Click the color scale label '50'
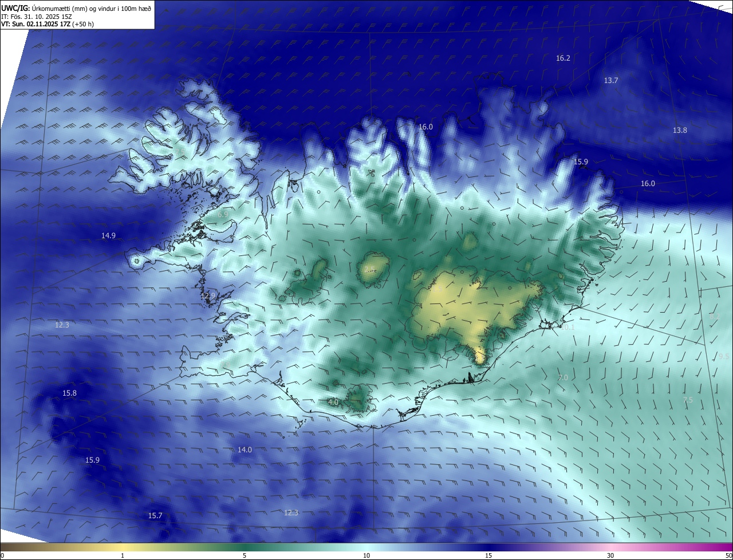733x560 pixels. pos(728,556)
